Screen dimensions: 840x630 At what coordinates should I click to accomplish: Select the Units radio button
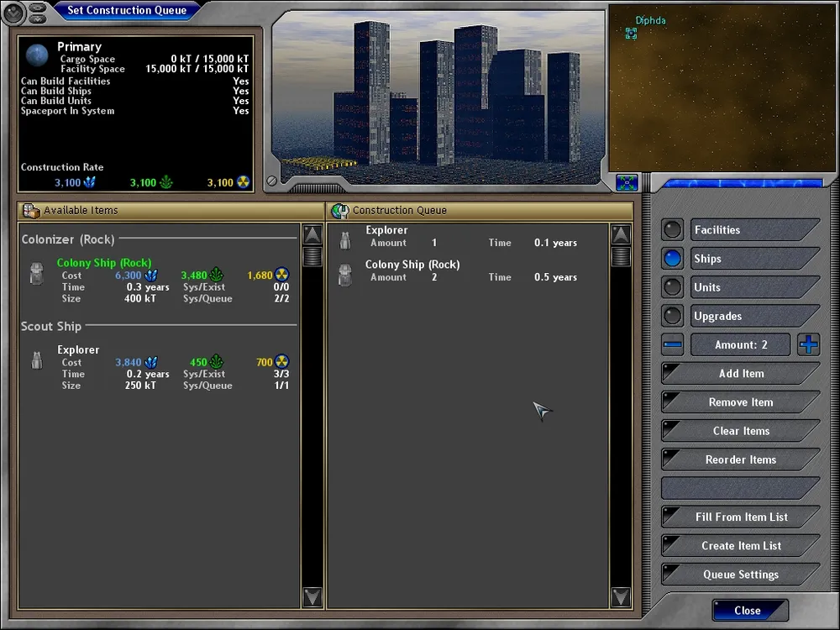672,287
